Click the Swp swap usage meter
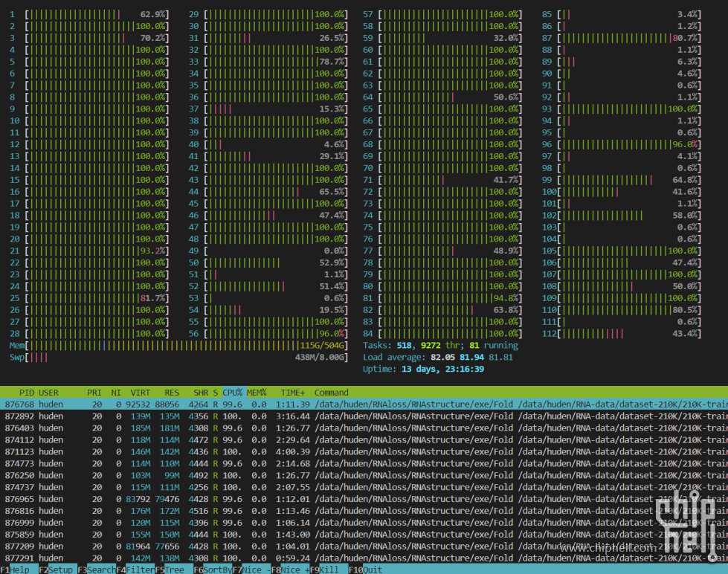 (178, 358)
